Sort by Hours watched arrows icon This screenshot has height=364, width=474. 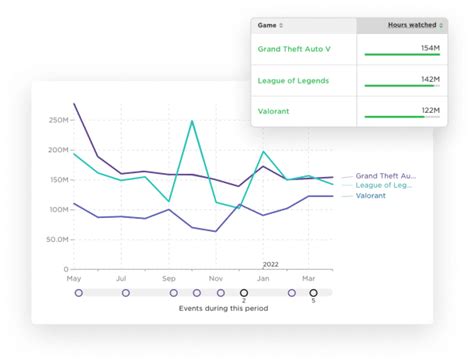click(x=441, y=25)
